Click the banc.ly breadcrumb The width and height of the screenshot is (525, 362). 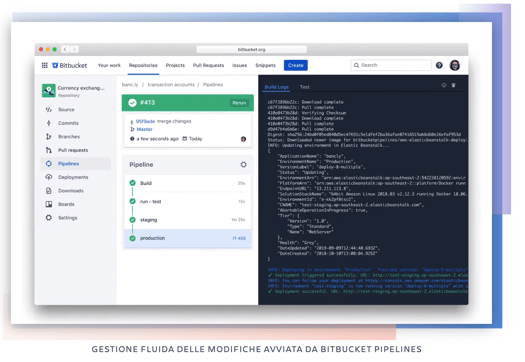pos(130,85)
